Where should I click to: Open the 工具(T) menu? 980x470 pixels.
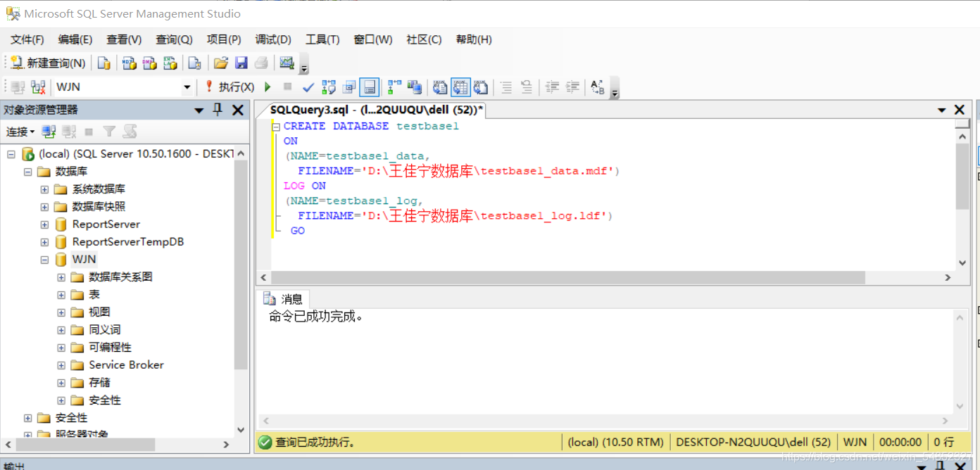[322, 39]
